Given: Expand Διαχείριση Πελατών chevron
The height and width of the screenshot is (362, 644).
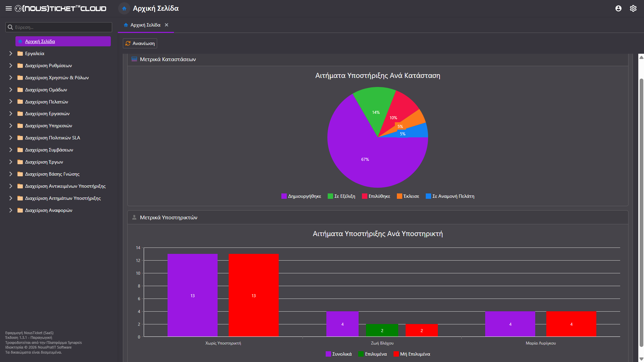Looking at the screenshot, I should coord(11,102).
